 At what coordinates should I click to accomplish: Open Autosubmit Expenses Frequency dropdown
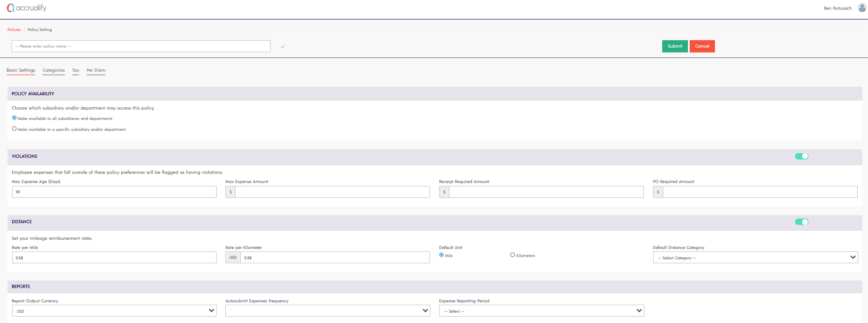click(328, 311)
